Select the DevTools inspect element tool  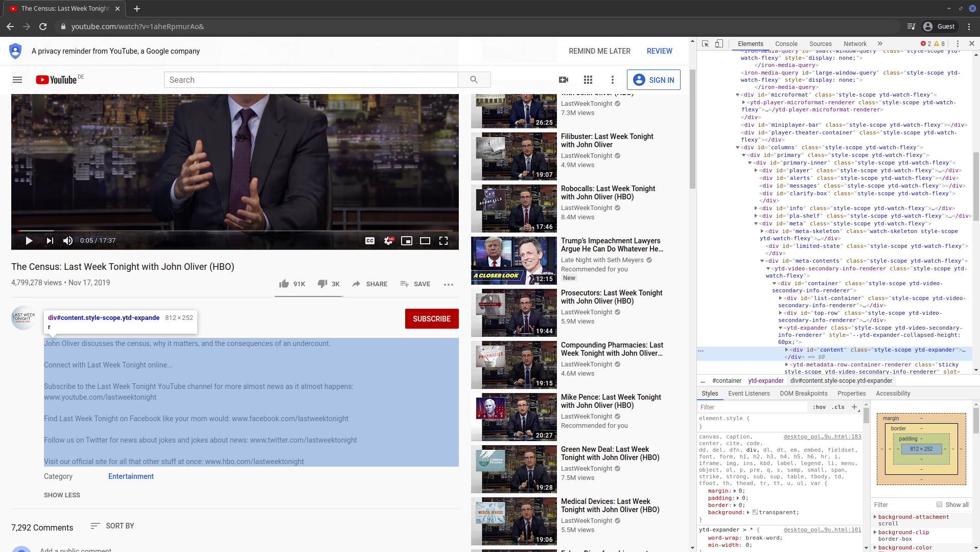(706, 44)
